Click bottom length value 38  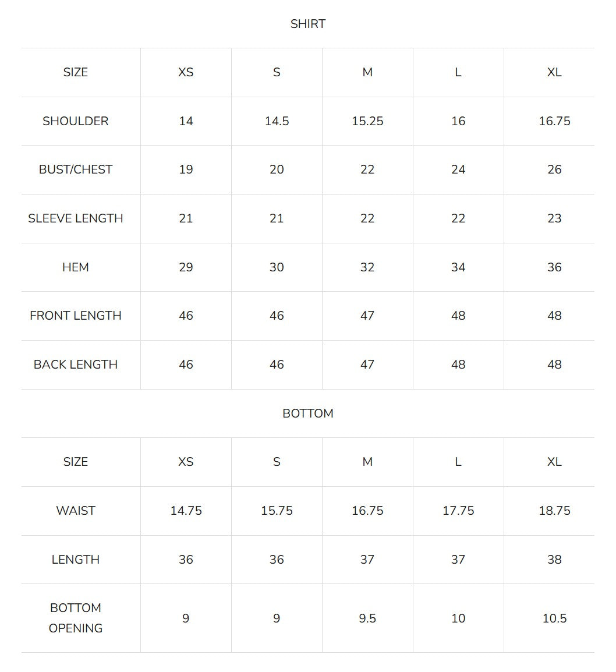coord(554,560)
